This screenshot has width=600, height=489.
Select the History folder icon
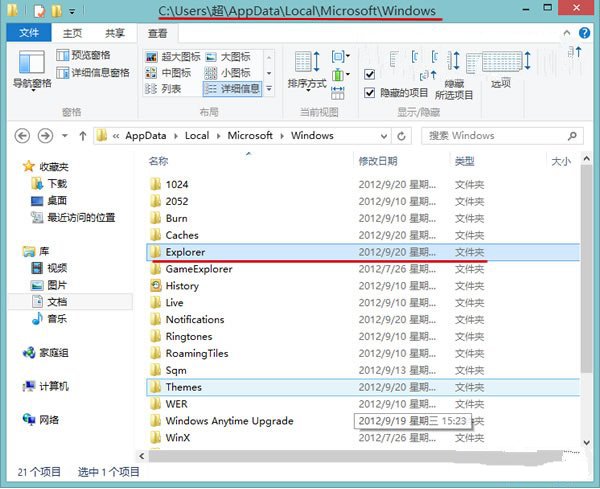[x=155, y=285]
